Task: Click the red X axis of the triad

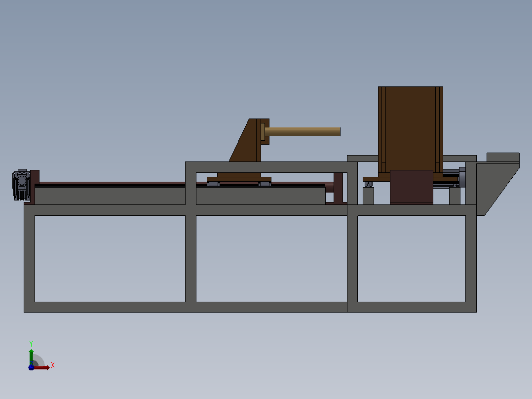Action: pyautogui.click(x=41, y=367)
